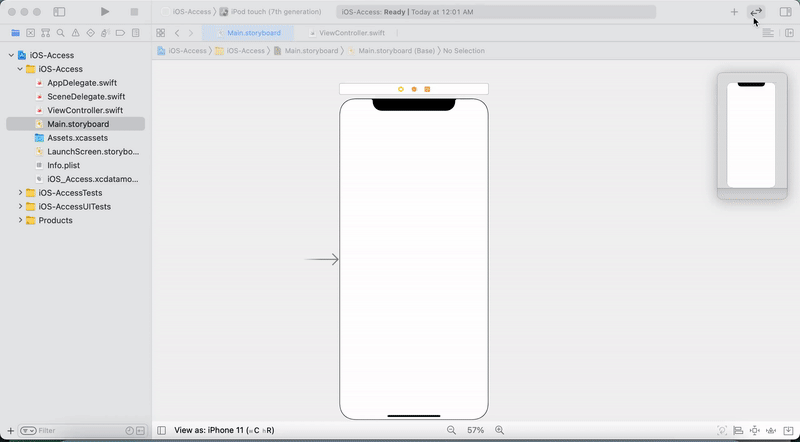800x442 pixels.
Task: Open the Align constraints tool
Action: (x=738, y=430)
